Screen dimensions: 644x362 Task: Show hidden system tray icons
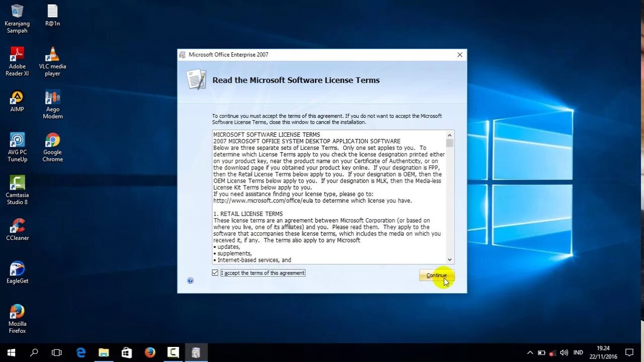(530, 352)
